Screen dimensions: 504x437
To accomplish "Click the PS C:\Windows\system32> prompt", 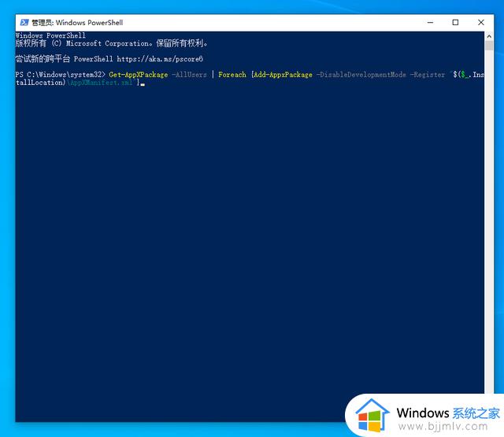I will 60,75.
